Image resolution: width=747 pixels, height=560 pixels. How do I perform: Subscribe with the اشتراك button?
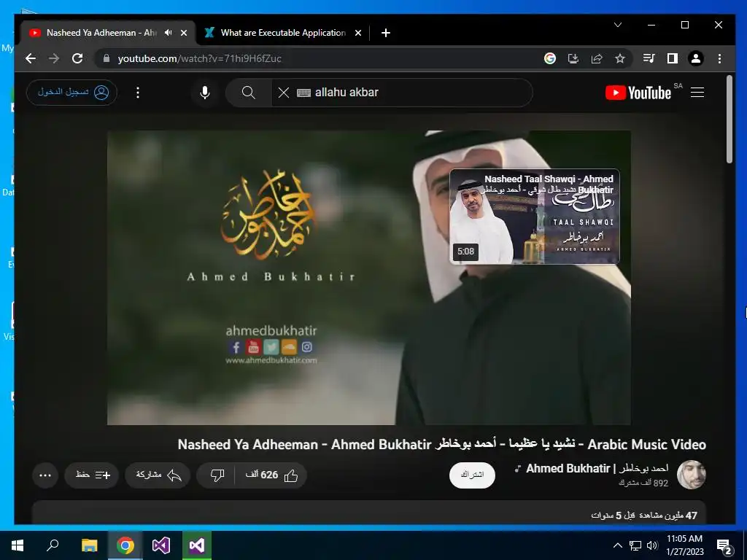pos(472,475)
